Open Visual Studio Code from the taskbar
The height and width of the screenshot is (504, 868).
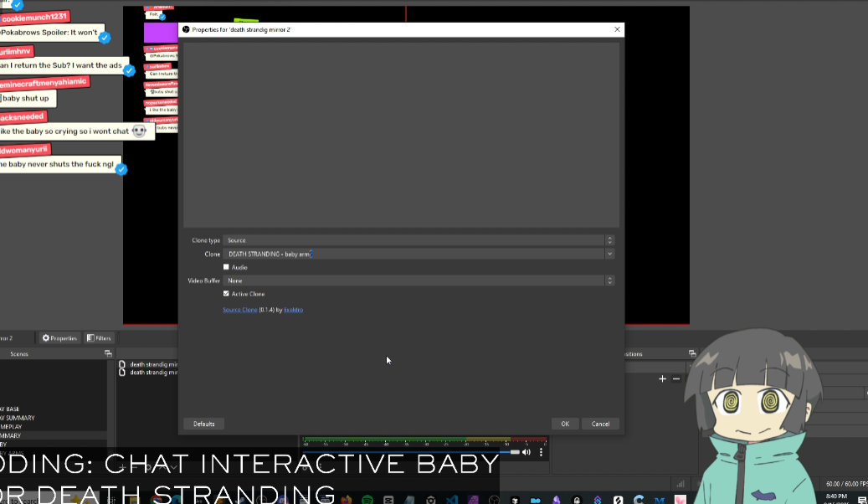(x=451, y=500)
